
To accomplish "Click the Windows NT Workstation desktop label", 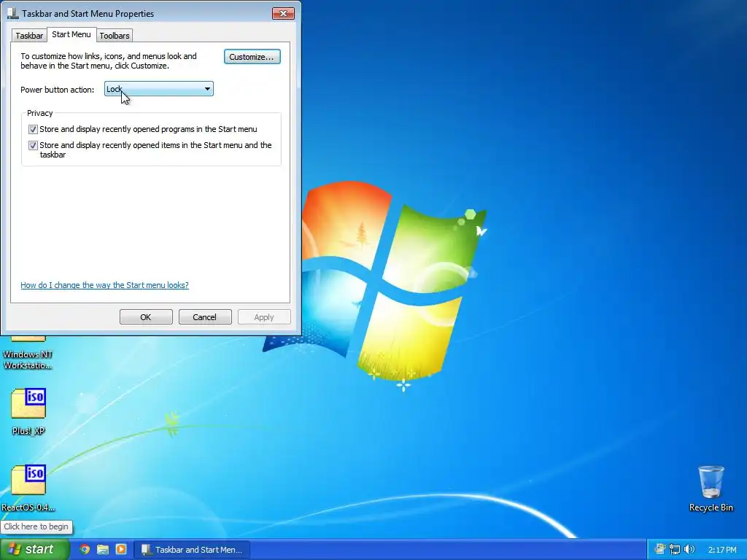I will 28,360.
